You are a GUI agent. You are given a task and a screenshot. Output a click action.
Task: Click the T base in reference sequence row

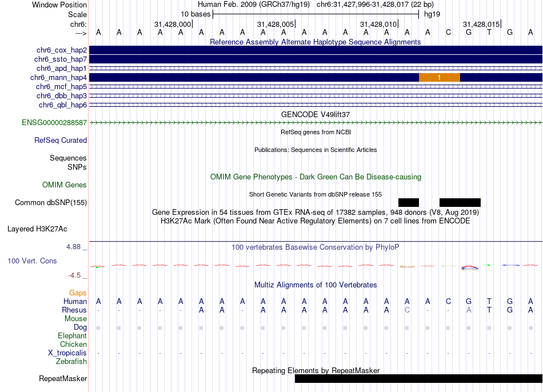[489, 32]
